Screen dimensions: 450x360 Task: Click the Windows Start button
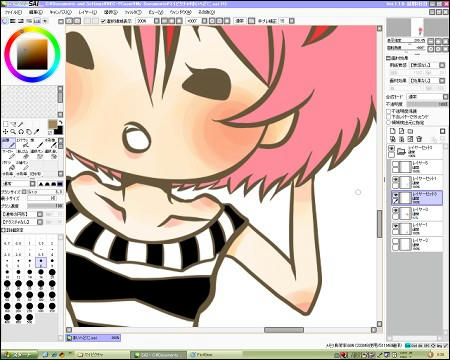pos(19,355)
